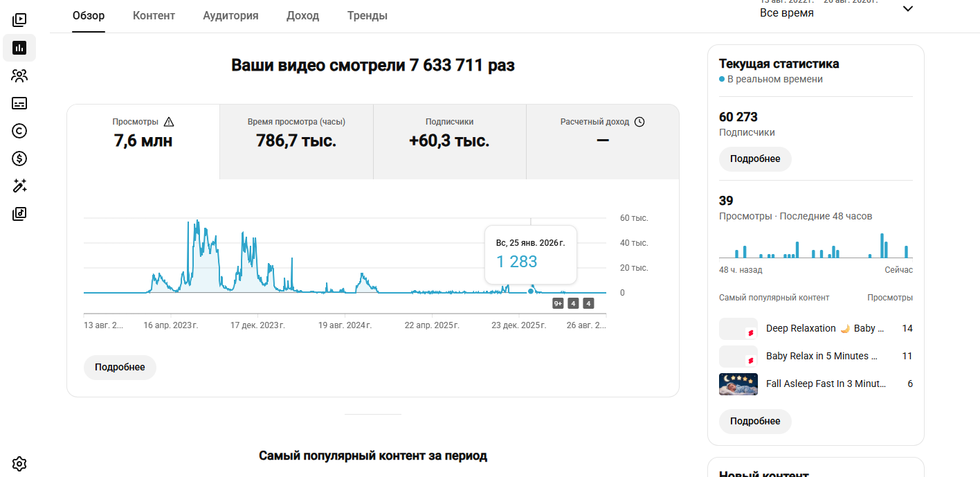
Task: Select the Подписчики +60,3 тыс. metric card
Action: pyautogui.click(x=450, y=142)
